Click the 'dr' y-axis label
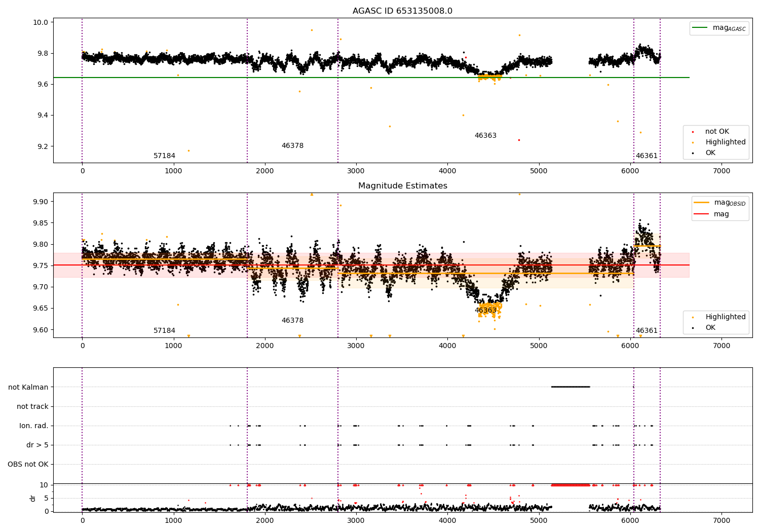This screenshot has width=760, height=532. pyautogui.click(x=33, y=498)
